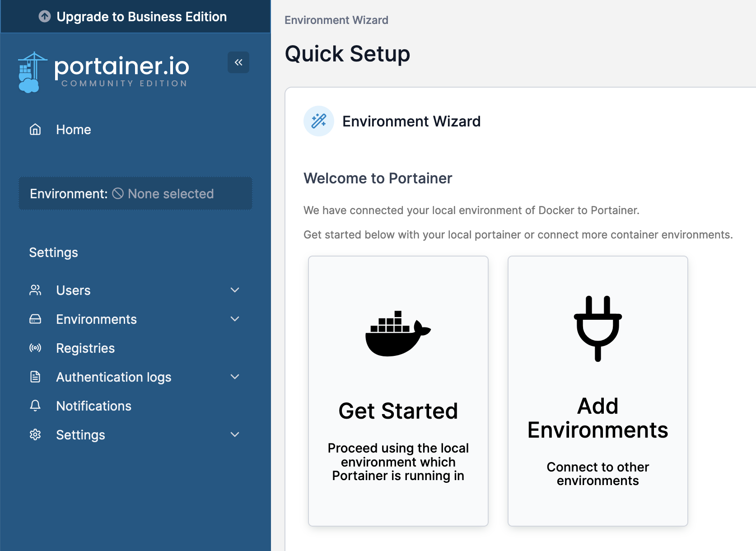Open Home in the sidebar
The width and height of the screenshot is (756, 551).
(135, 130)
